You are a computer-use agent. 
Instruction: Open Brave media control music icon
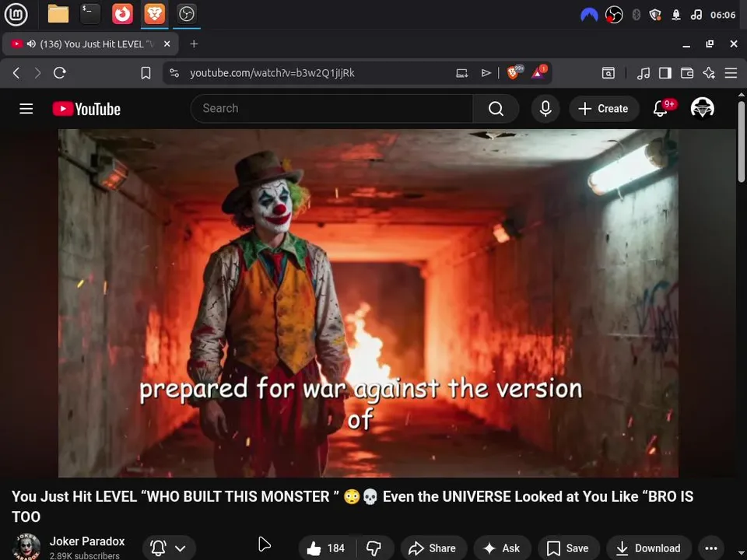pyautogui.click(x=644, y=73)
